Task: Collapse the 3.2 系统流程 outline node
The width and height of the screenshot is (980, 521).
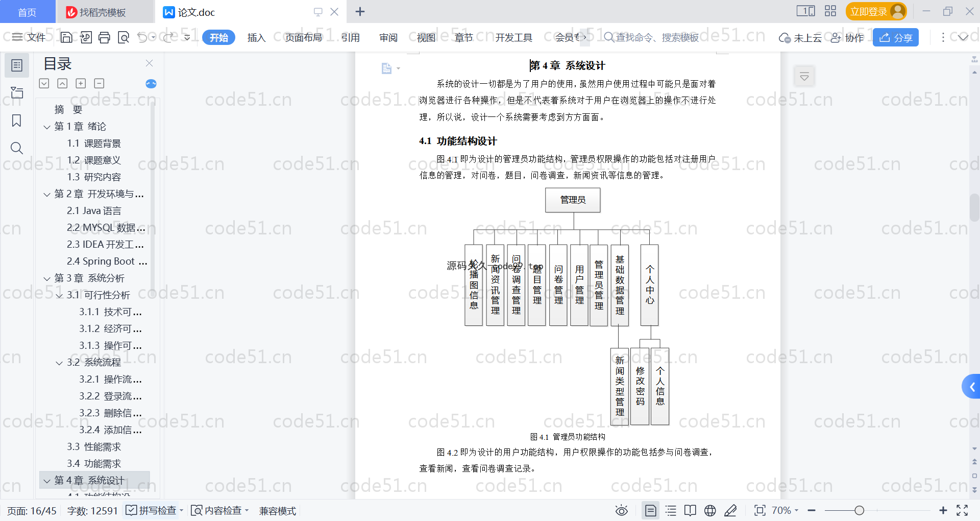Action: click(59, 363)
